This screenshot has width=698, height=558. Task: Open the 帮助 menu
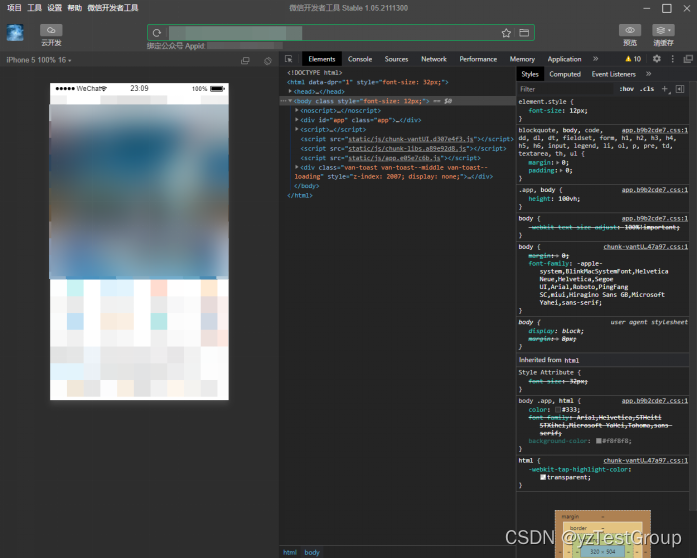pos(74,8)
